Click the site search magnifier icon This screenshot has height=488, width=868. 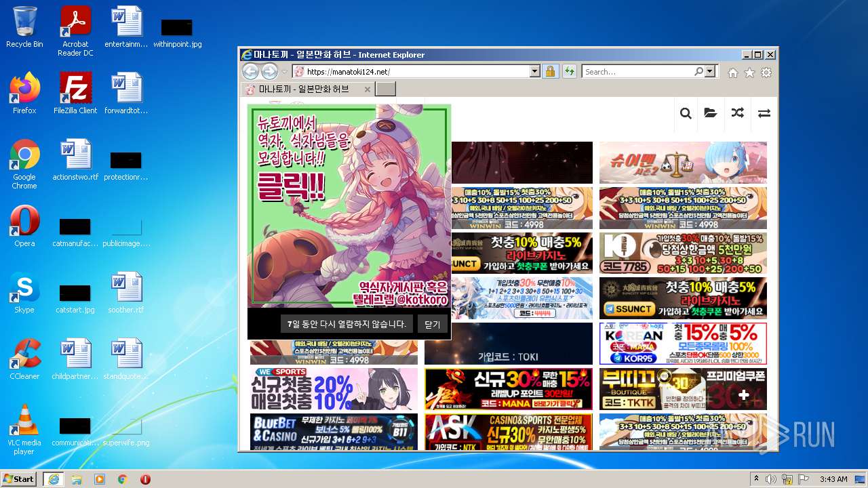click(686, 113)
